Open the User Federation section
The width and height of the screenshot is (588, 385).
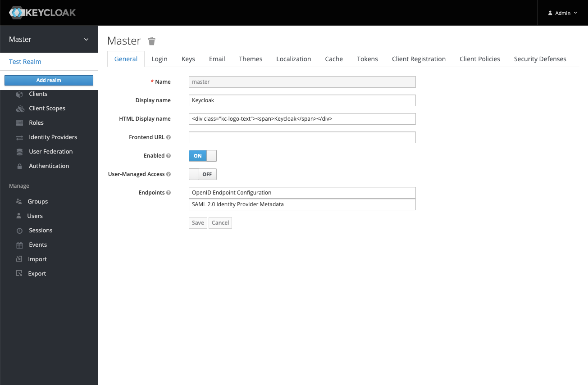[x=51, y=151]
